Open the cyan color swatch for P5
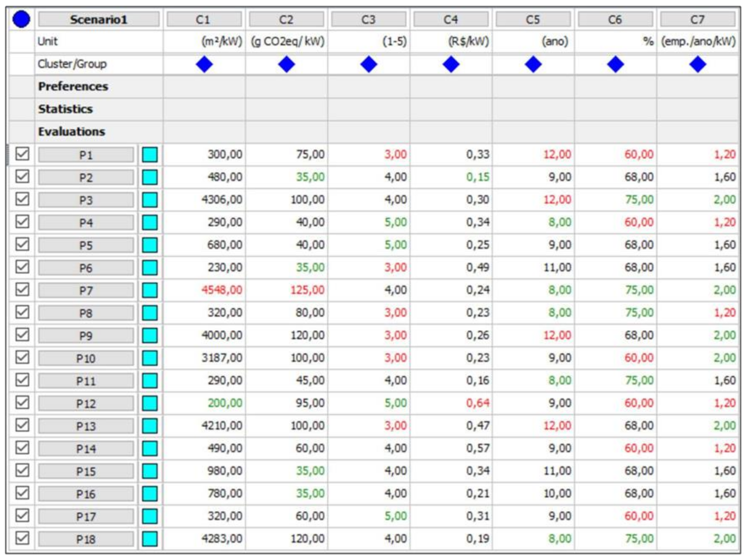This screenshot has width=746, height=560. click(x=150, y=245)
